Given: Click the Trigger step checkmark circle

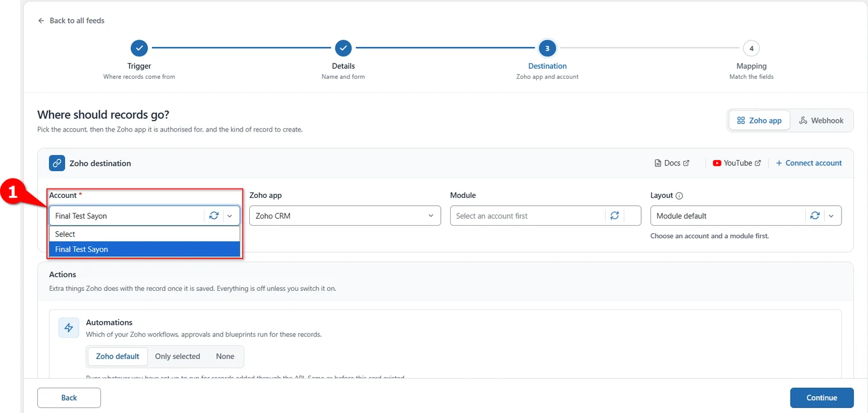Looking at the screenshot, I should [139, 48].
